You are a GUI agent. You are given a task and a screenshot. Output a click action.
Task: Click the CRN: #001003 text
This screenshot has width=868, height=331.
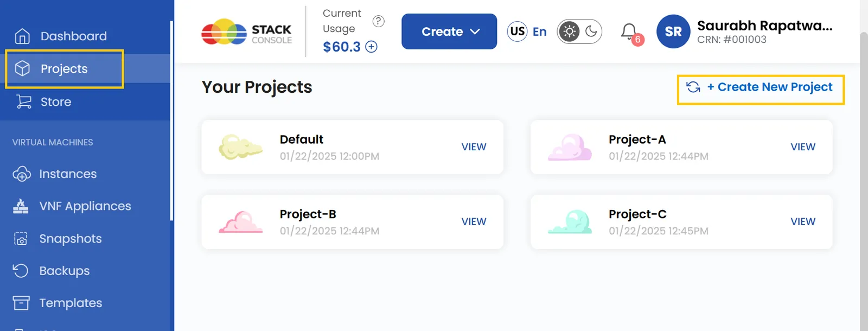tap(732, 40)
